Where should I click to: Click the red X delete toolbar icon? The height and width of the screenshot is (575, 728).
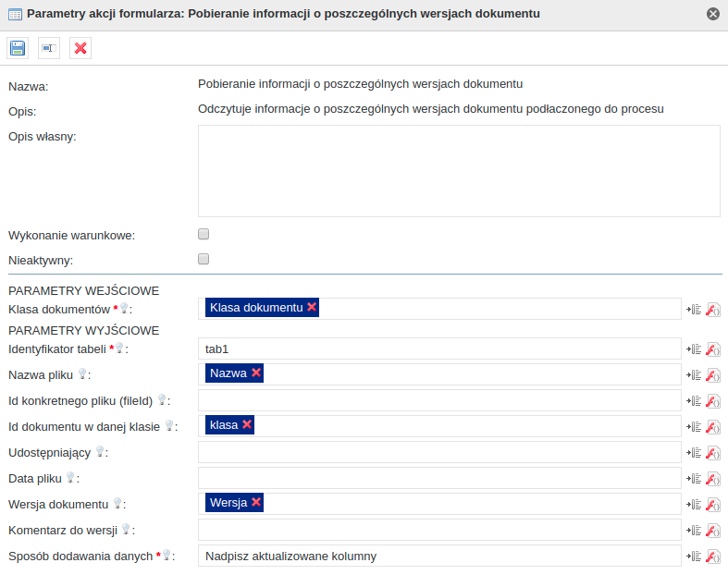(80, 48)
